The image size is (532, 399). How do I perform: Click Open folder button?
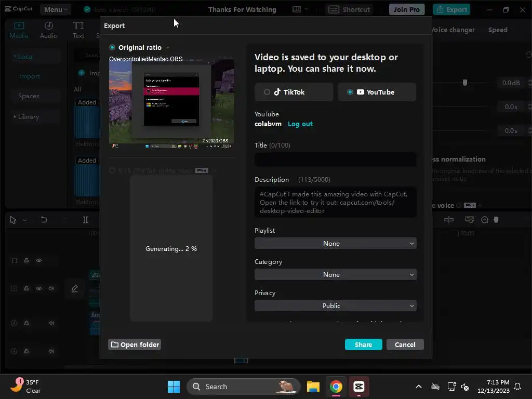[x=135, y=344]
